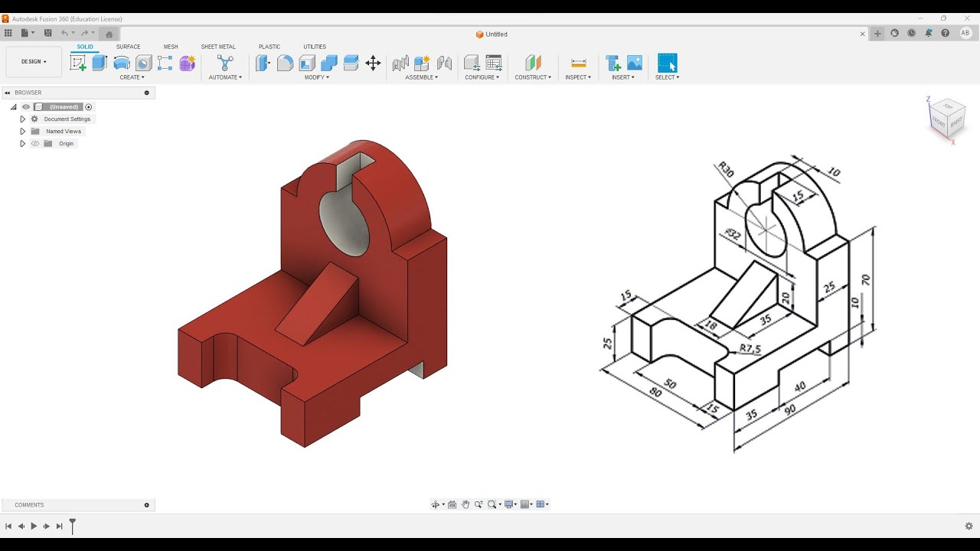Collapse the (Unsaved) root component
This screenshot has height=551, width=980.
point(13,107)
